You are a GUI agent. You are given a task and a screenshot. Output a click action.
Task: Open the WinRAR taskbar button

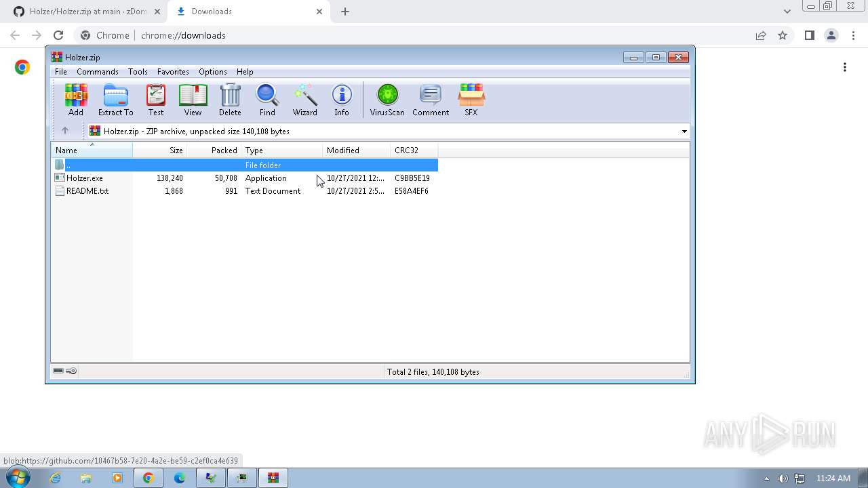pyautogui.click(x=273, y=478)
